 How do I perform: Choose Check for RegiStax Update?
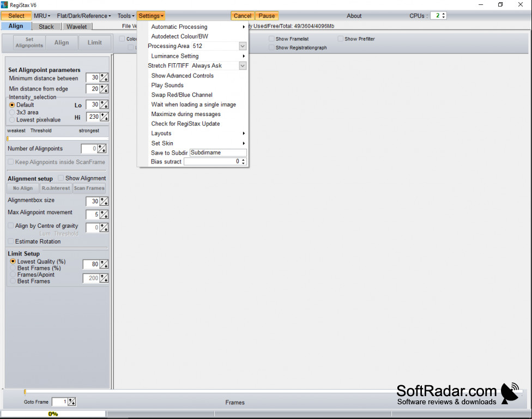coord(185,124)
